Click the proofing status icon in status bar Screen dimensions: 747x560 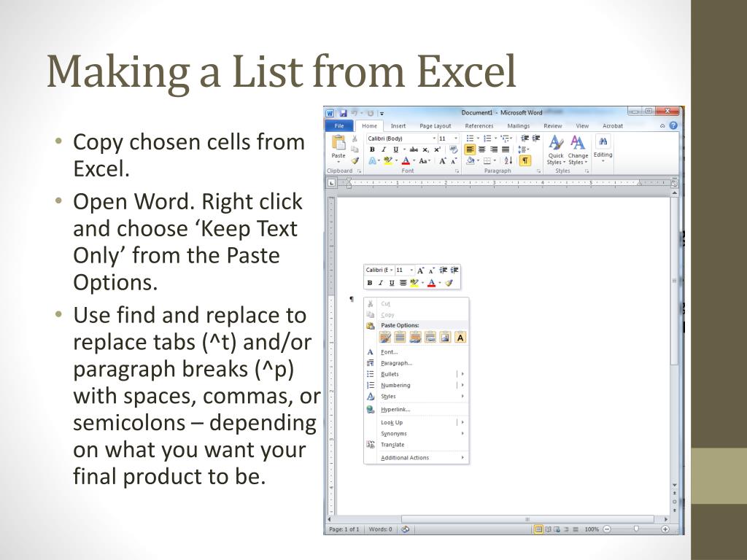[405, 529]
